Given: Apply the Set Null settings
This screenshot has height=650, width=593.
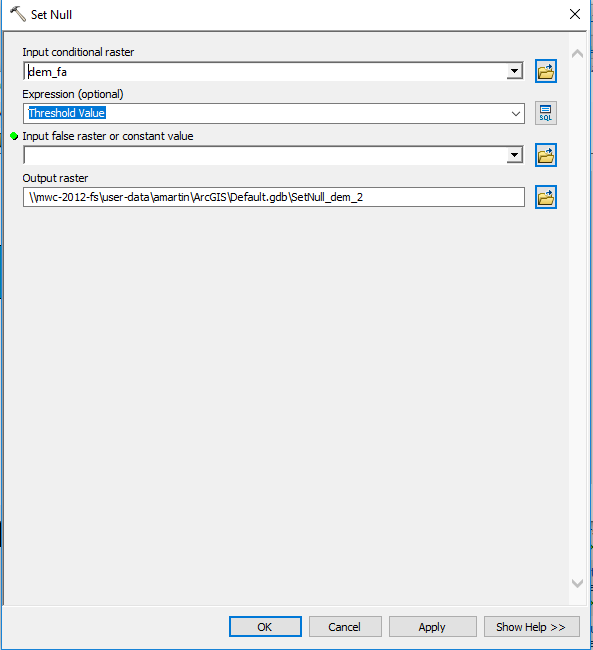Looking at the screenshot, I should pyautogui.click(x=433, y=627).
